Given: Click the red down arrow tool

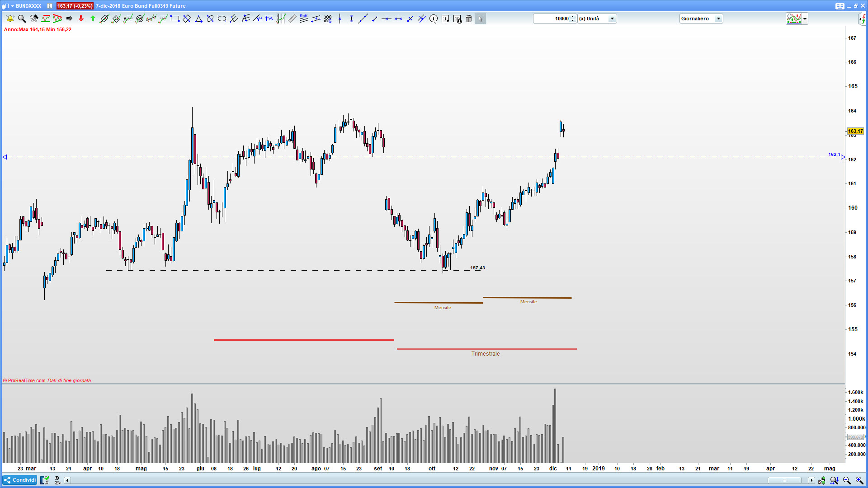Looking at the screenshot, I should pos(81,19).
